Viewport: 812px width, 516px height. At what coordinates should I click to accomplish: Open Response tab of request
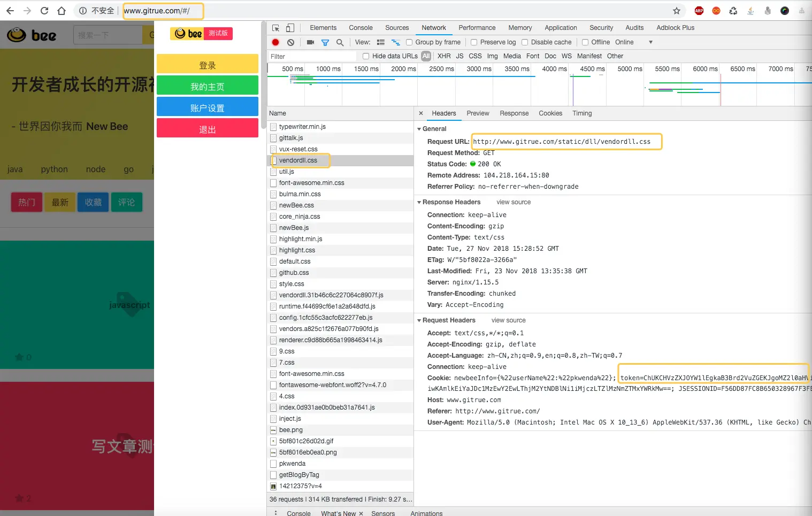point(514,113)
